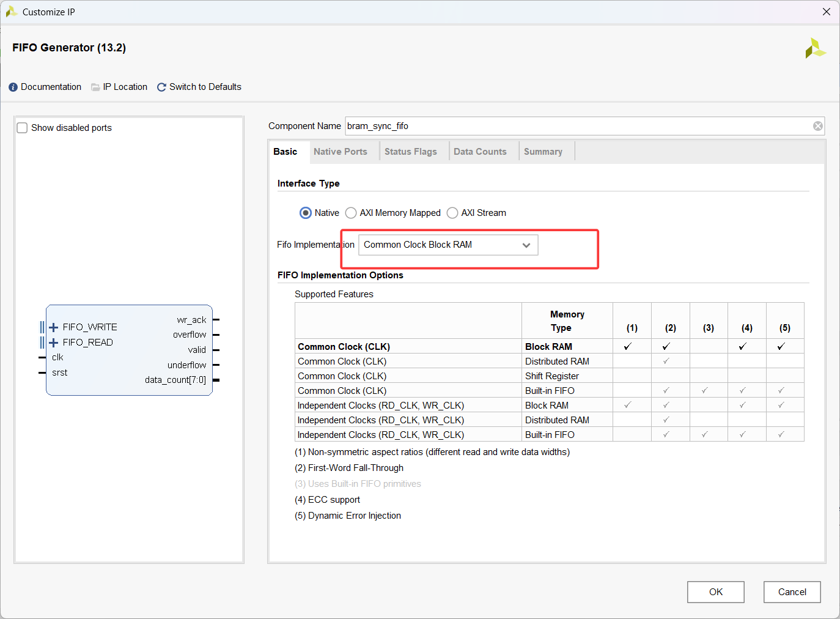Click the underflow port label
The width and height of the screenshot is (840, 619).
click(186, 365)
